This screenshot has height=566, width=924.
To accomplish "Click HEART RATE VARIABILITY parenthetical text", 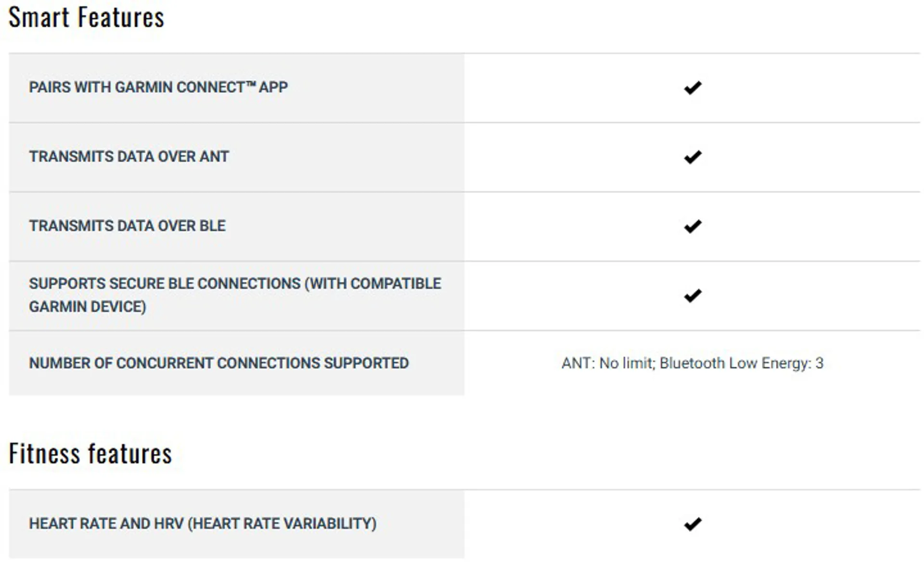I will (x=282, y=524).
